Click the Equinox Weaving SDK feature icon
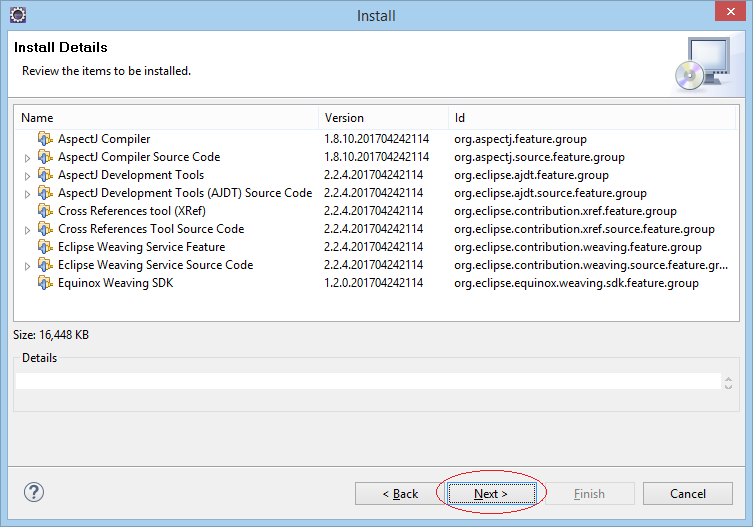This screenshot has height=527, width=753. [45, 283]
